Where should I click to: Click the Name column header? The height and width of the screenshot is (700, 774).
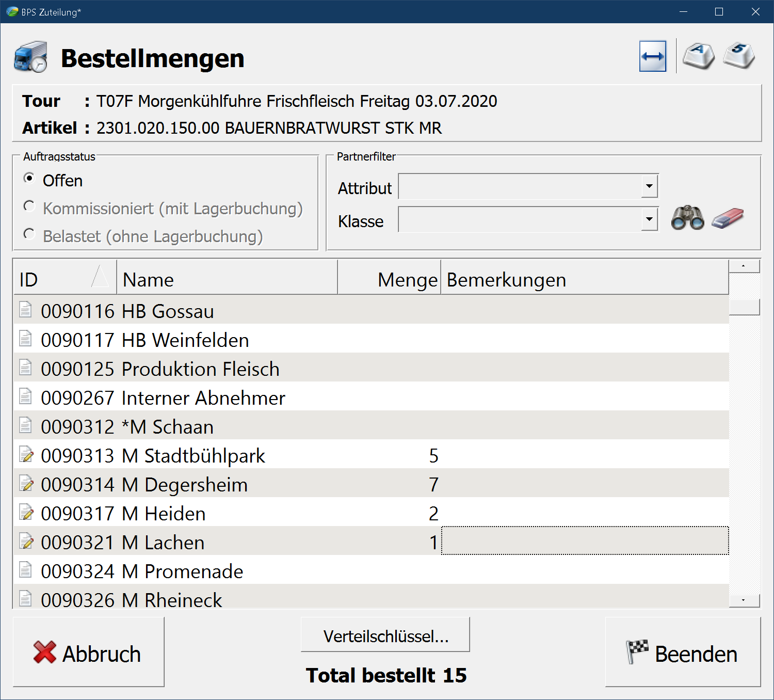(x=227, y=279)
